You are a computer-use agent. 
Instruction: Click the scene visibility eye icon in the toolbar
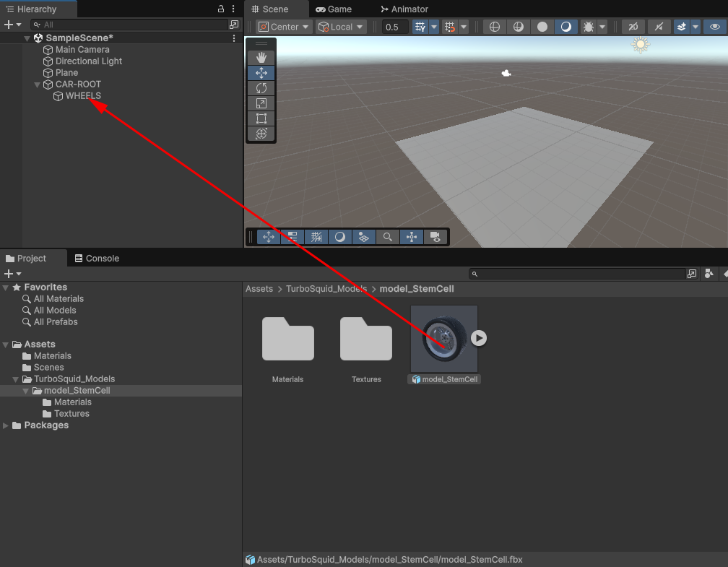(x=715, y=26)
